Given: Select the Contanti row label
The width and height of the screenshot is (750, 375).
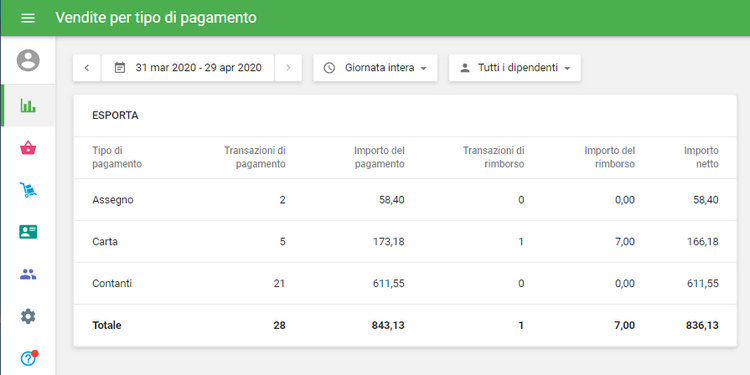Looking at the screenshot, I should click(x=112, y=284).
